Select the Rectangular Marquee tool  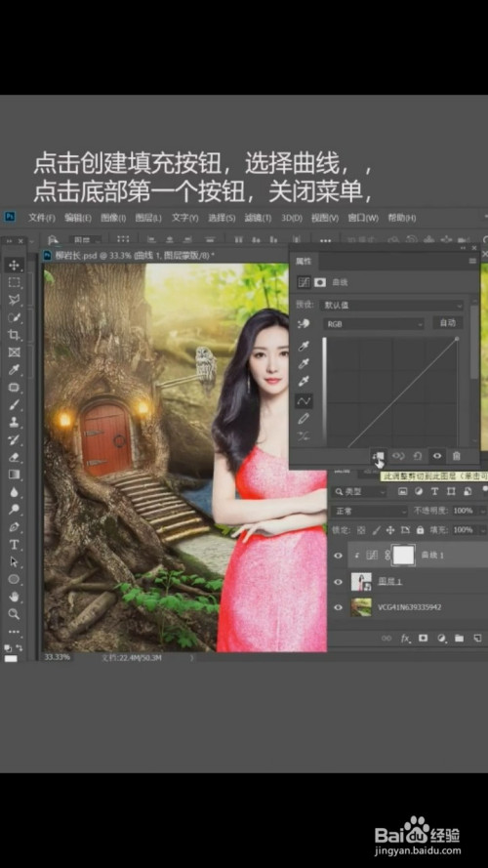point(14,282)
